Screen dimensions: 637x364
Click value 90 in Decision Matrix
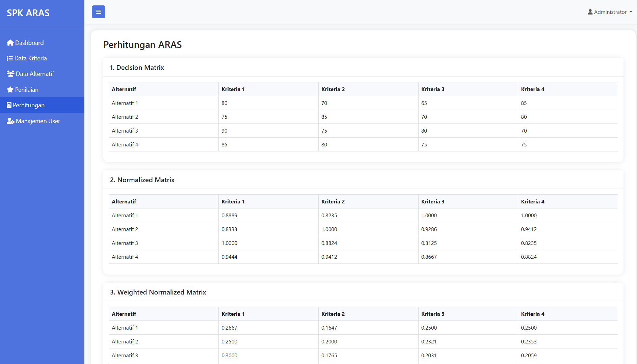coord(268,131)
